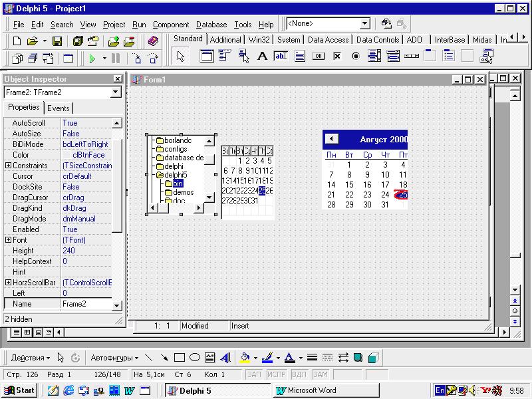Open the Действия drawing menu
The height and width of the screenshot is (399, 532).
coord(30,358)
